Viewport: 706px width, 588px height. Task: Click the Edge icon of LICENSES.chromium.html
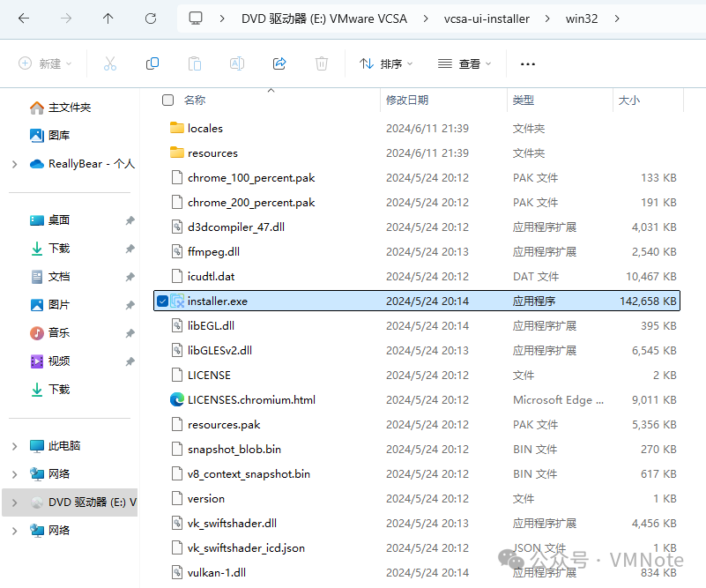click(177, 400)
